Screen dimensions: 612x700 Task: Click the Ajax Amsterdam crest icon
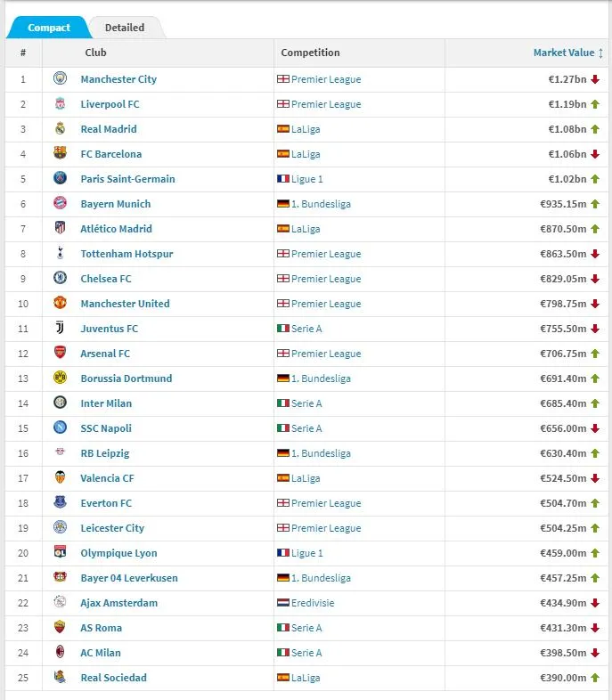click(60, 603)
